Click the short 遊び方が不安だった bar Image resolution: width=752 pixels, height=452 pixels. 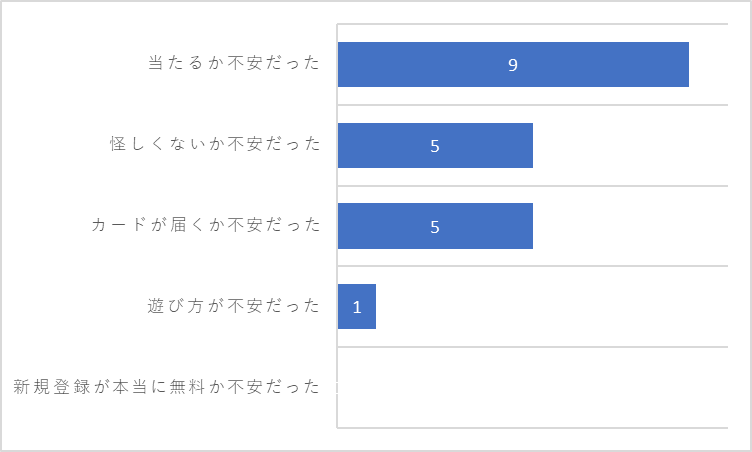357,307
